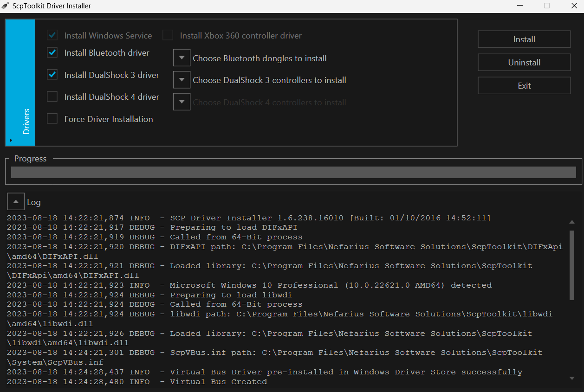Click the log vertical scrollbar thumb

click(572, 264)
